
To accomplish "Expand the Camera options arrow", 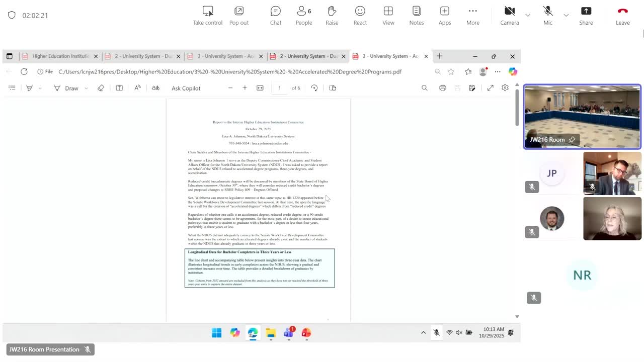I will tap(528, 15).
